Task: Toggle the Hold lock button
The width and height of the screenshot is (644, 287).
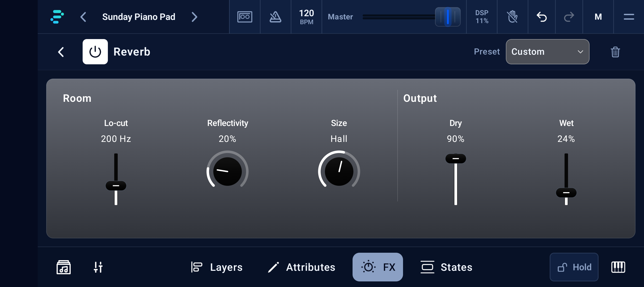Action: tap(574, 267)
